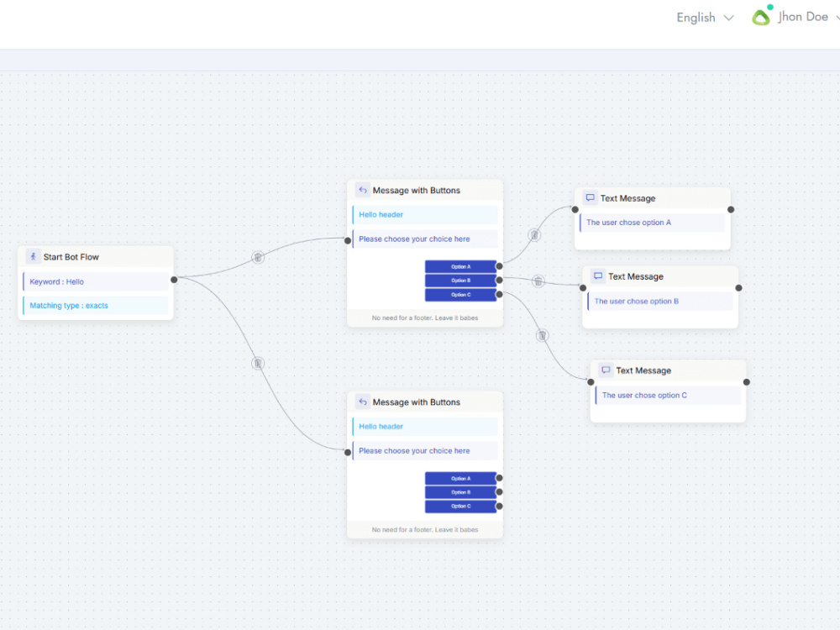Click 'Please choose your choice here' in lower node
The height and width of the screenshot is (630, 840).
coord(425,450)
